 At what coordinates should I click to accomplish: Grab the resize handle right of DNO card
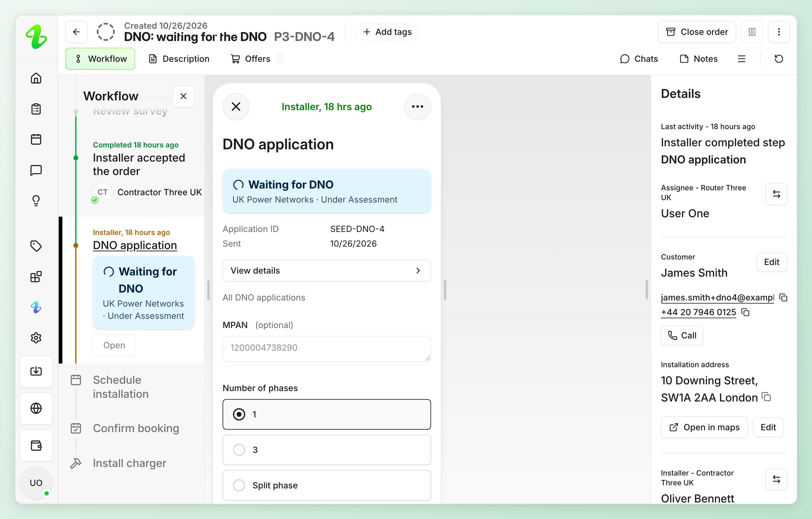point(445,290)
